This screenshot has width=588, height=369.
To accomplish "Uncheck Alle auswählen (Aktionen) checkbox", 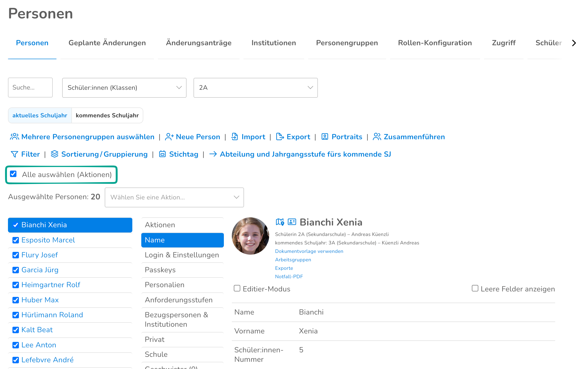I will 13,174.
